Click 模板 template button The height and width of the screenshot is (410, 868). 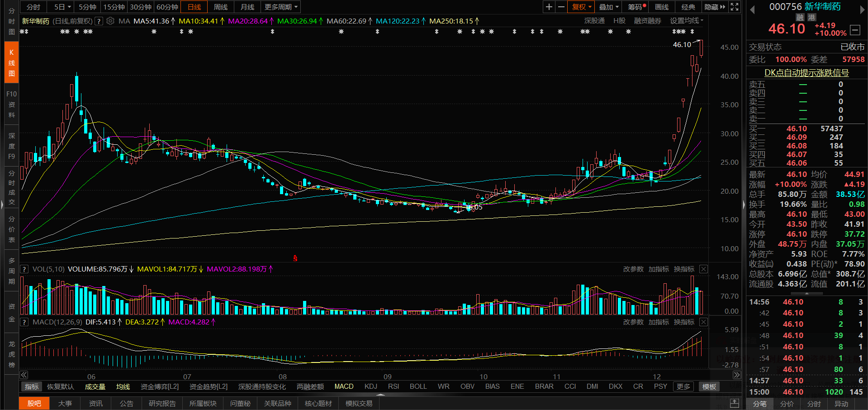(709, 386)
